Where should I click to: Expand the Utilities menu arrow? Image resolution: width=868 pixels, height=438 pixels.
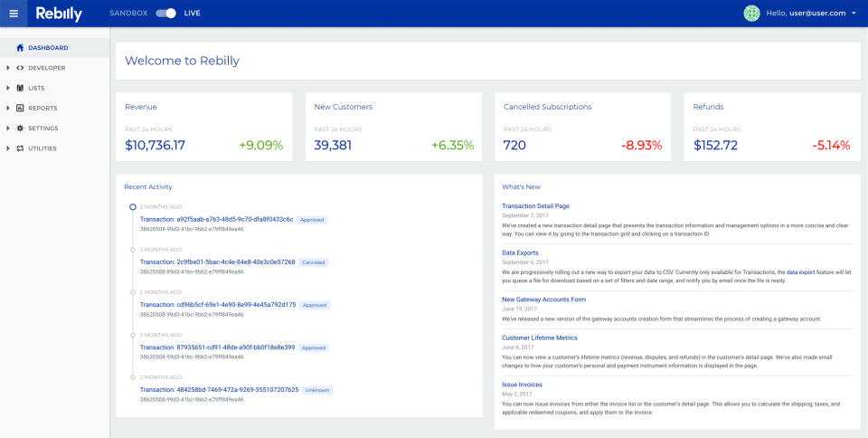tap(8, 148)
